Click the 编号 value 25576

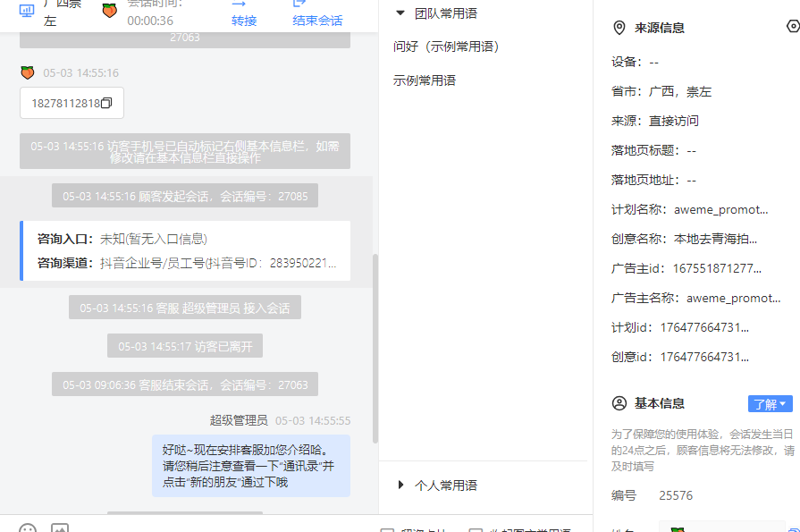tap(676, 495)
